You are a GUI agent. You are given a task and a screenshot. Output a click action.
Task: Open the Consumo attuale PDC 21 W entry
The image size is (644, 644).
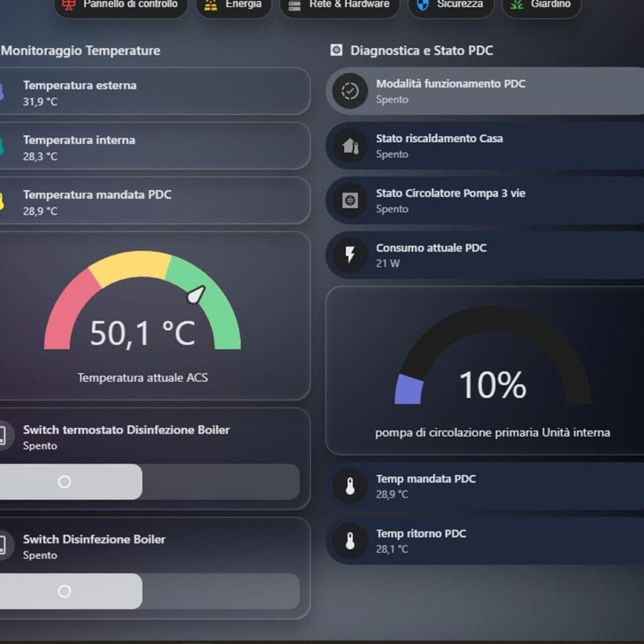[485, 255]
